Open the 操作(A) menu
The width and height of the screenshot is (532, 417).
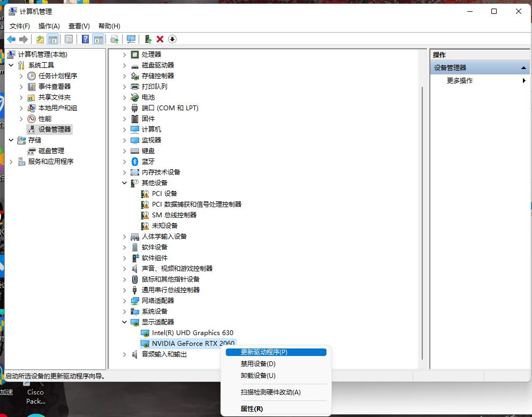49,26
